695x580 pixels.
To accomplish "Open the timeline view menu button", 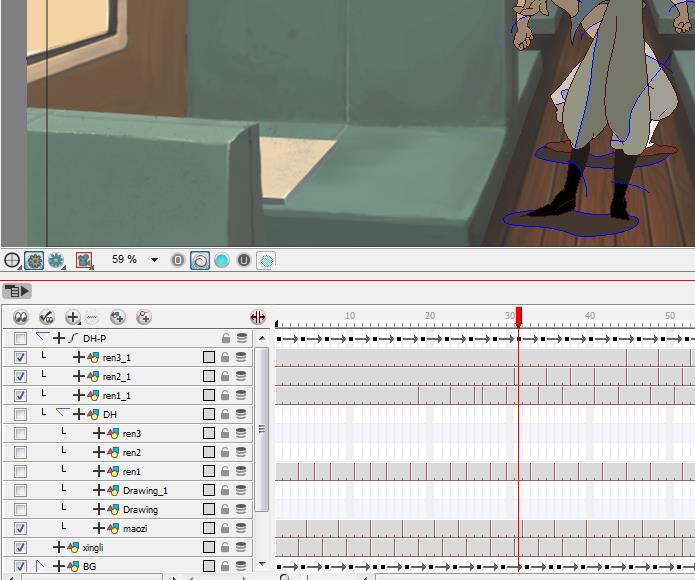I will (17, 291).
